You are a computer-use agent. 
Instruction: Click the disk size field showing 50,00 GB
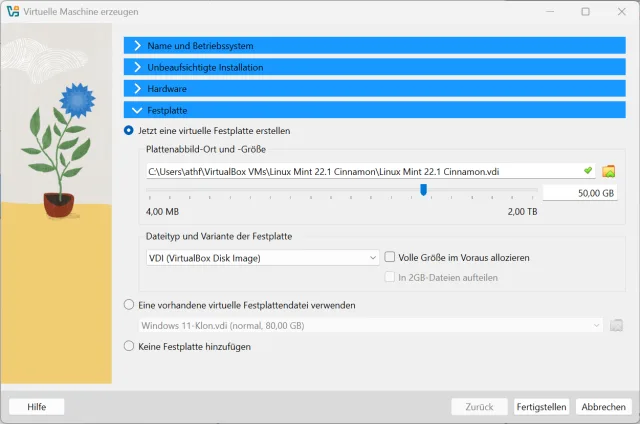click(x=581, y=192)
